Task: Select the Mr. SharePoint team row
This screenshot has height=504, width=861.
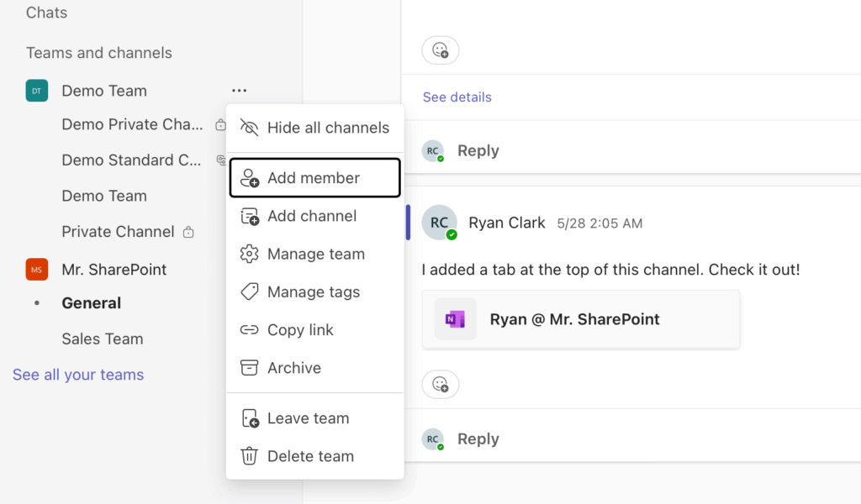Action: [115, 270]
